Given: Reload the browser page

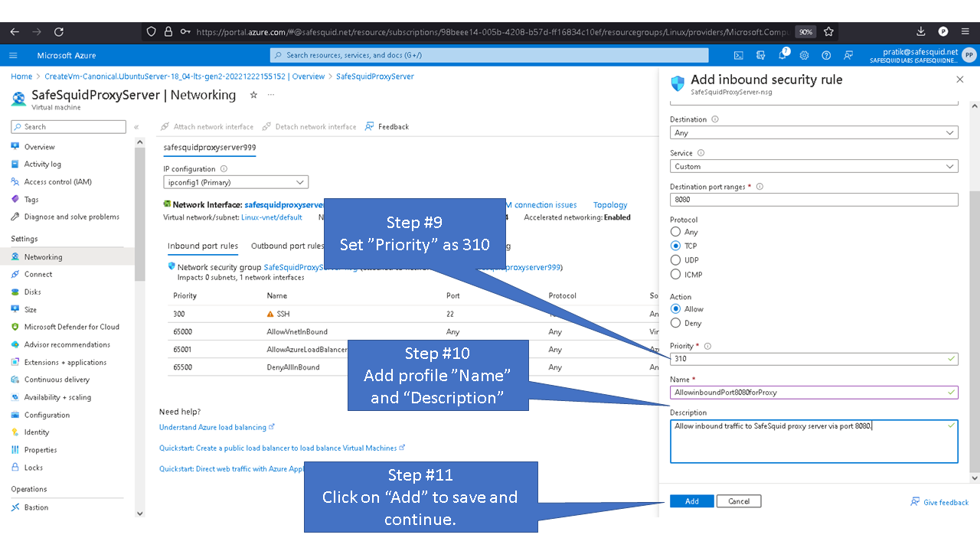Looking at the screenshot, I should pos(59,31).
